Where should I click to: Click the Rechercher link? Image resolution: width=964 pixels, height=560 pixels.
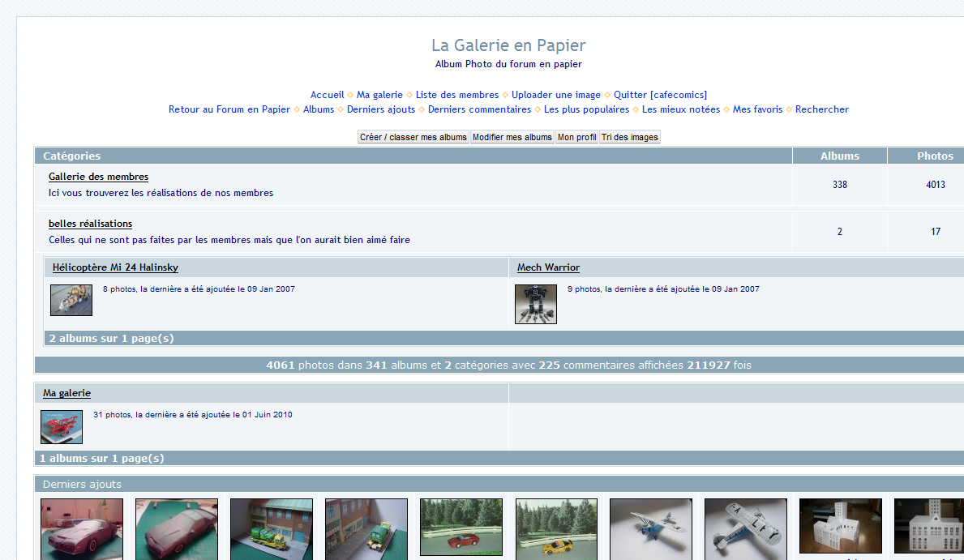click(x=821, y=109)
